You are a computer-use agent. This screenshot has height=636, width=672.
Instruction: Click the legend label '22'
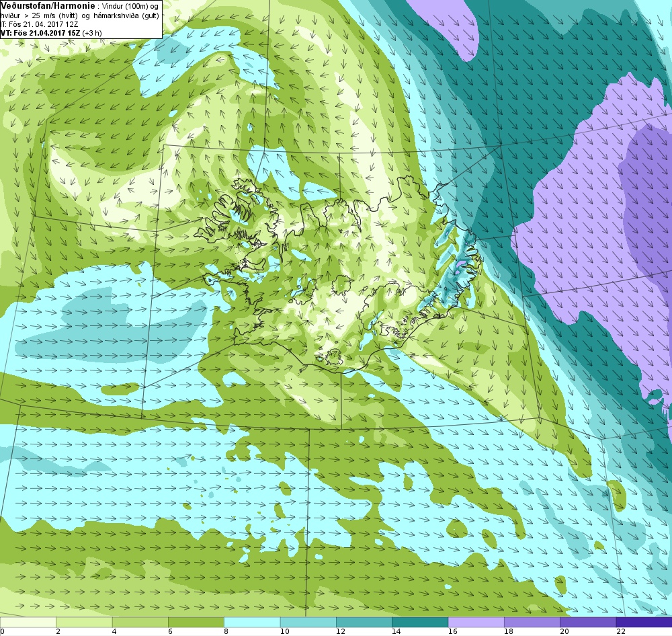pos(621,631)
